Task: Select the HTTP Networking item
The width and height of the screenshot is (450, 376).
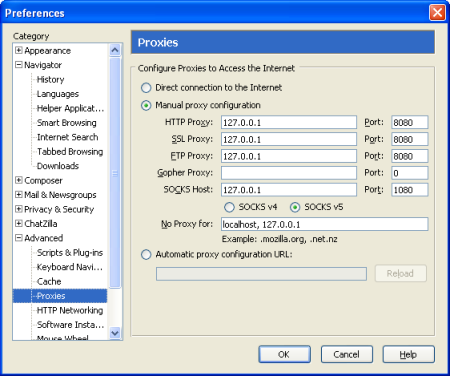Action: tap(70, 310)
